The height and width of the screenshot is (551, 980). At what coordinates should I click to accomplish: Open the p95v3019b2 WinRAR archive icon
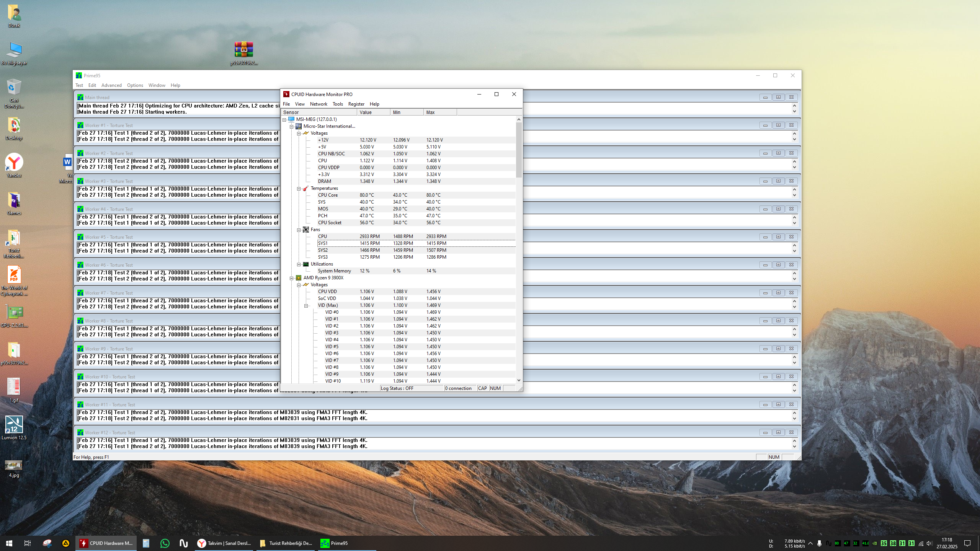pyautogui.click(x=244, y=53)
